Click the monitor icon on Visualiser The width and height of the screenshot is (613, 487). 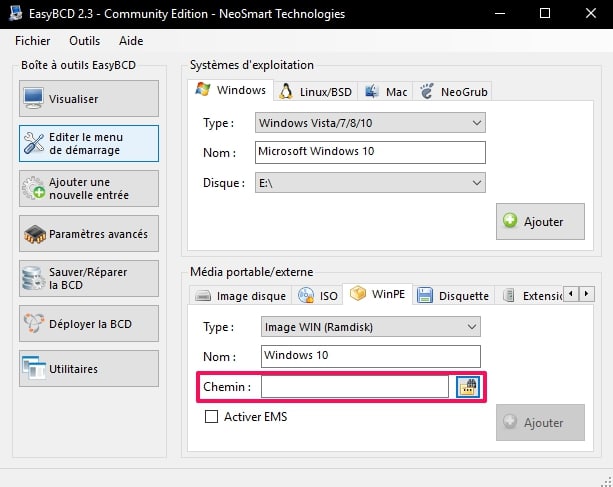click(x=33, y=98)
